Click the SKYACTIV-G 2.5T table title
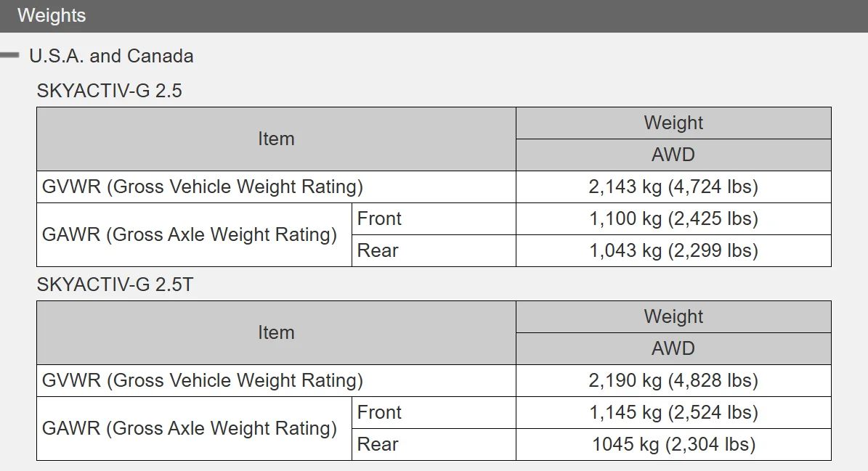The height and width of the screenshot is (471, 868). tap(115, 284)
